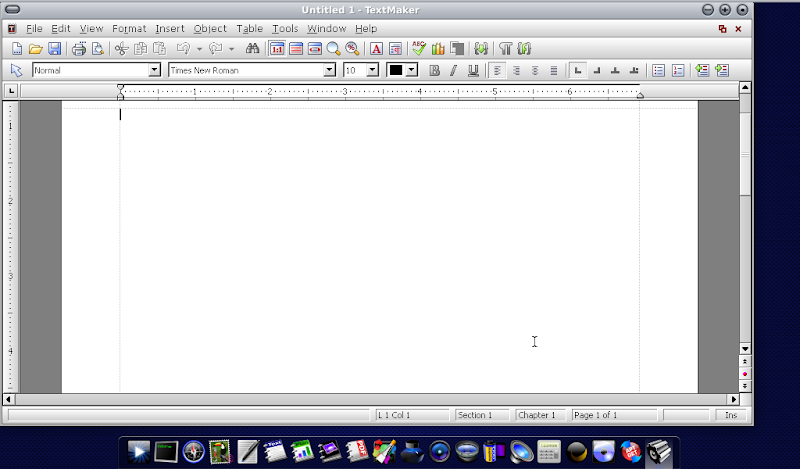Image resolution: width=800 pixels, height=469 pixels.
Task: Select the decimal tab stop type
Action: click(x=634, y=70)
